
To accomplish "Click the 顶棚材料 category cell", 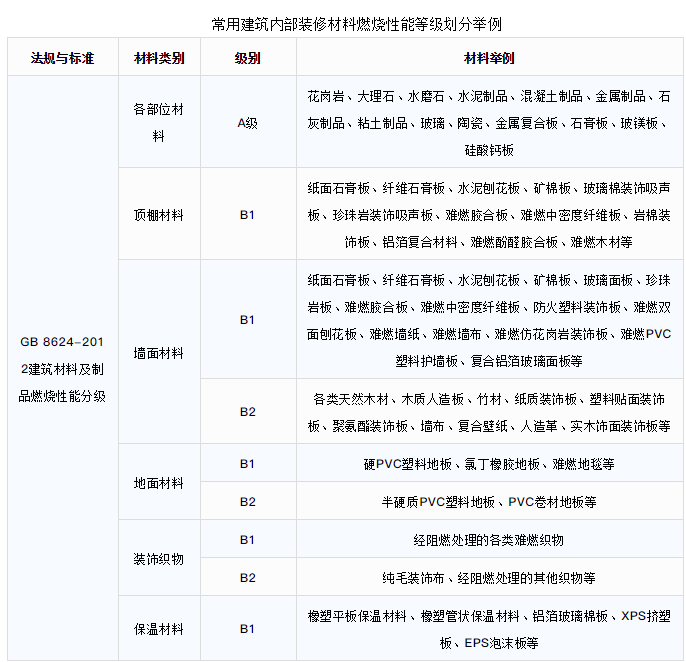I will pyautogui.click(x=158, y=215).
